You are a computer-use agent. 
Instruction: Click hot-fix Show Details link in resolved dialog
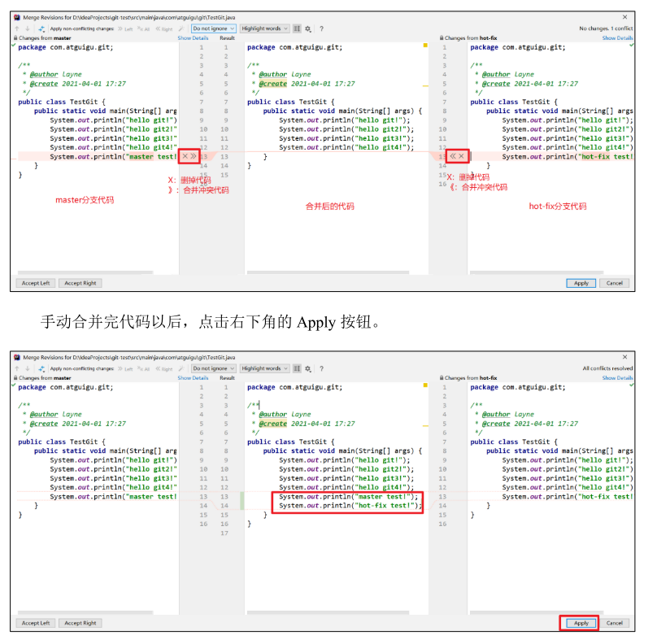coord(617,378)
